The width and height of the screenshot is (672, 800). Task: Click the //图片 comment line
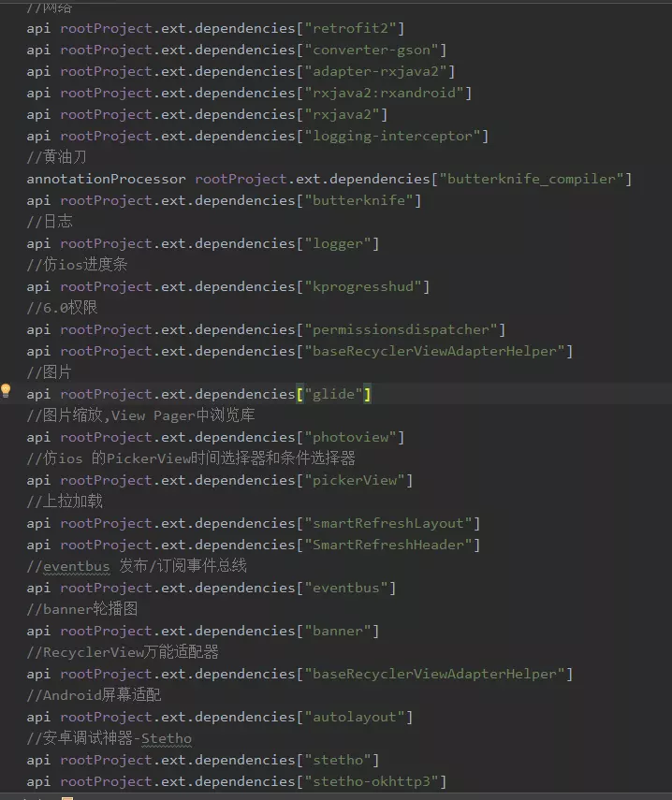tap(49, 372)
